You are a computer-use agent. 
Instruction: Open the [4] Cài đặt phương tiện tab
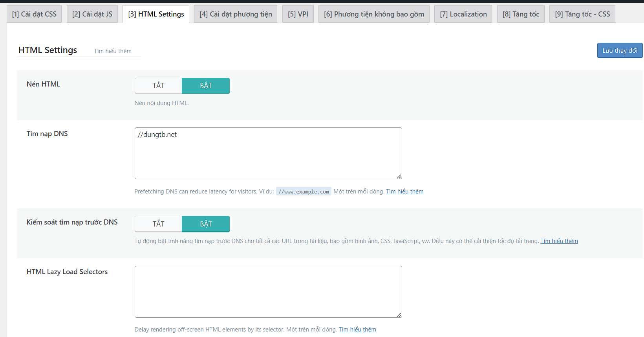coord(236,14)
